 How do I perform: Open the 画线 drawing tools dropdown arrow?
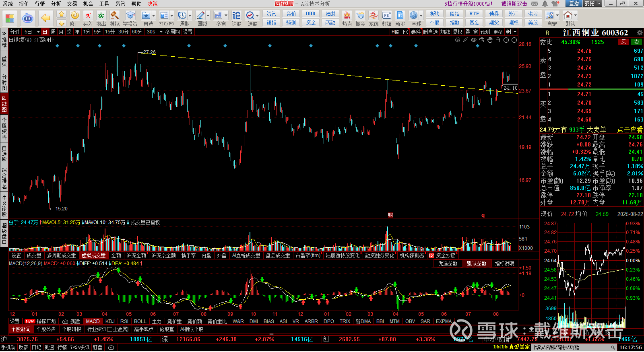tap(208, 16)
